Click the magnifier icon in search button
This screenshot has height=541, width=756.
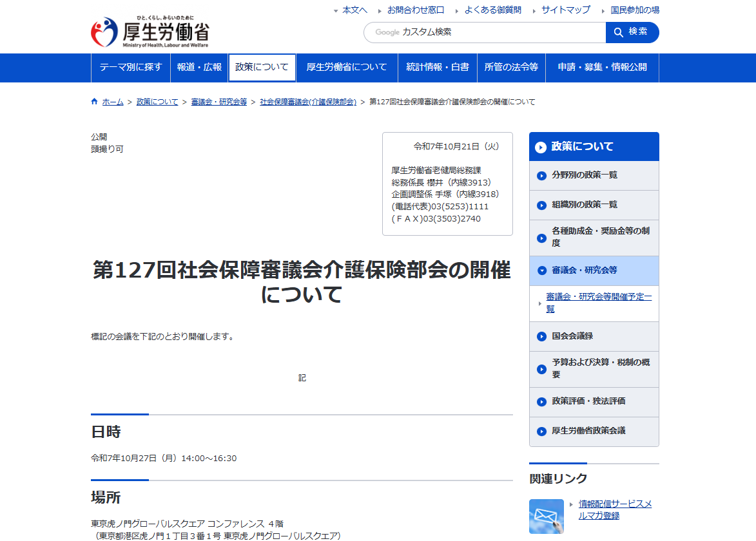point(619,32)
